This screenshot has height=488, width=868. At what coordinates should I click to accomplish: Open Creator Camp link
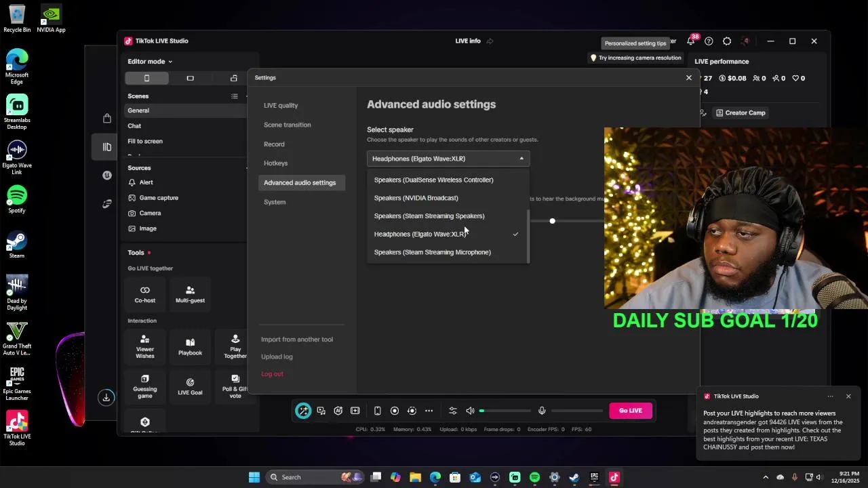click(x=740, y=113)
